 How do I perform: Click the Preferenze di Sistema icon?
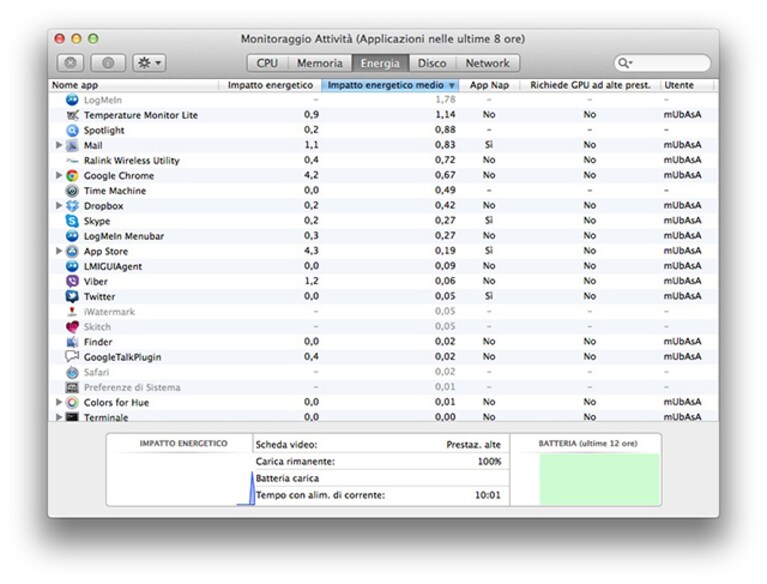pos(72,387)
